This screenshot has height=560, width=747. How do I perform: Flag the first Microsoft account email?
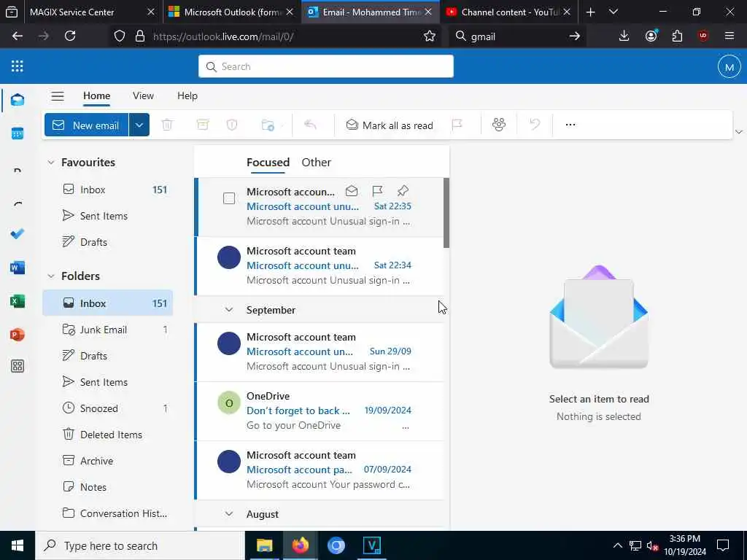[x=377, y=192]
